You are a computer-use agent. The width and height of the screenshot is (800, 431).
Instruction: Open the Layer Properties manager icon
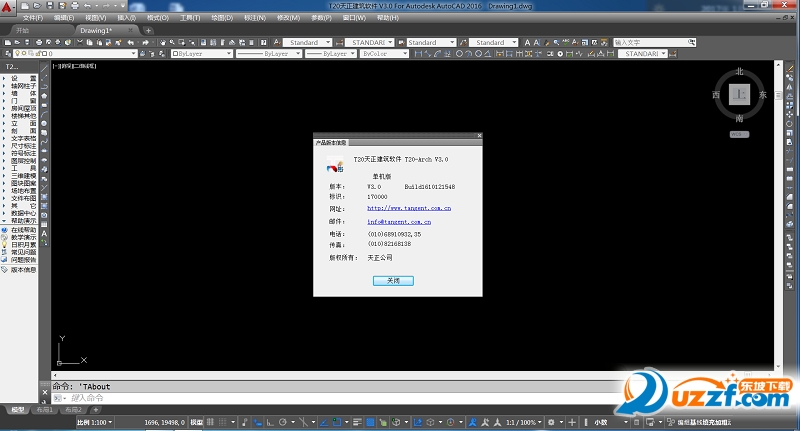pyautogui.click(x=8, y=54)
